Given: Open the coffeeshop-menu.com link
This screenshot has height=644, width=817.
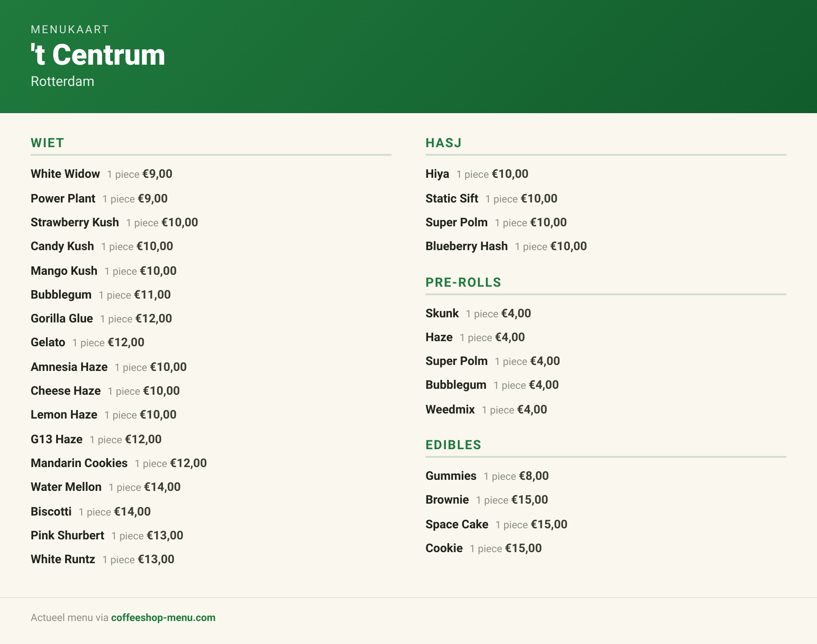Looking at the screenshot, I should click(163, 618).
